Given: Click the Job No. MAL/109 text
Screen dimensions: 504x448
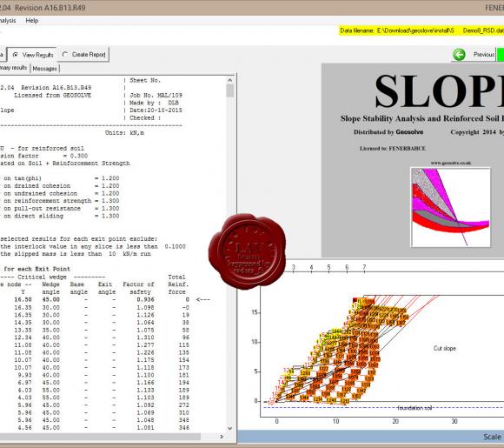Looking at the screenshot, I should click(x=156, y=96).
